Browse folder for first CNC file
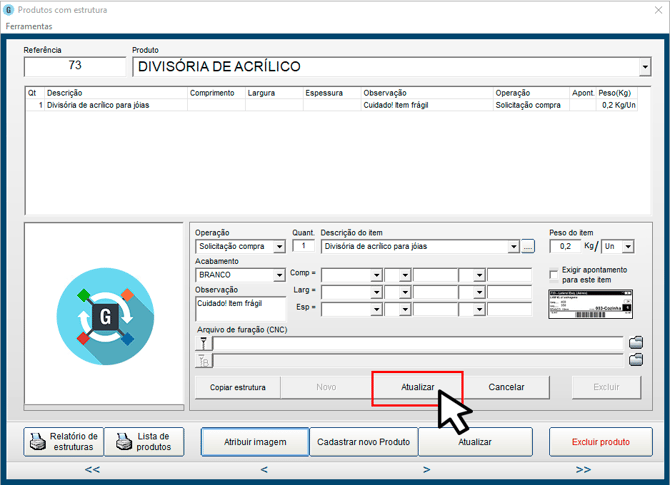 (636, 343)
